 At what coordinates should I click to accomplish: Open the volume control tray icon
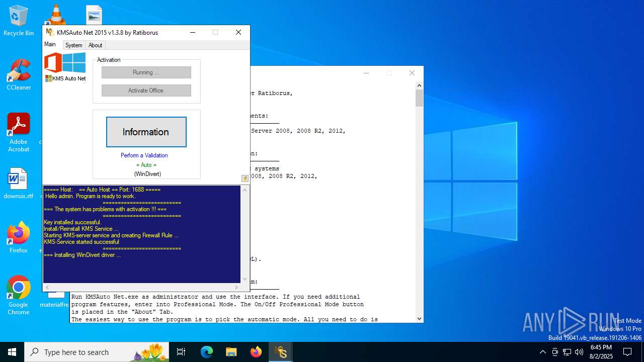pyautogui.click(x=579, y=352)
